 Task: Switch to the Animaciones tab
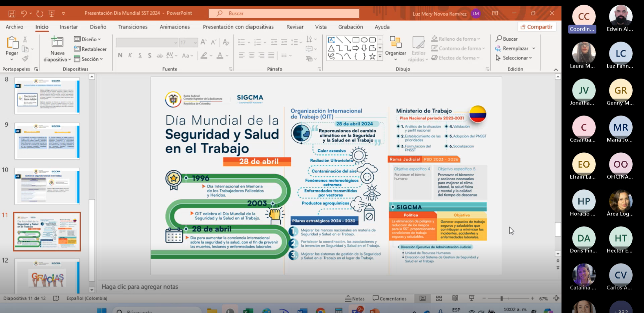point(175,27)
